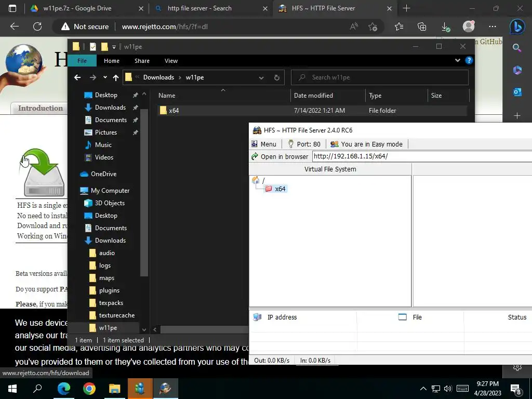Open the Explorer address bar history dropdown
The width and height of the screenshot is (532, 399).
click(261, 78)
